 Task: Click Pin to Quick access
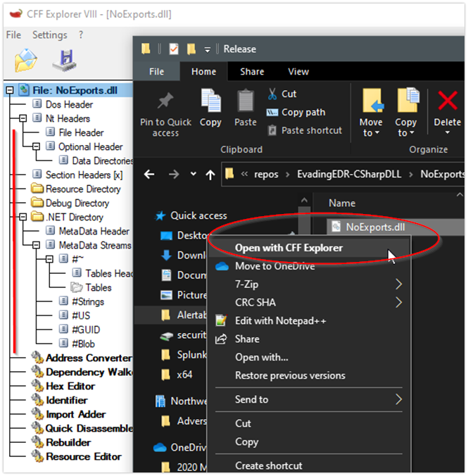pyautogui.click(x=165, y=114)
